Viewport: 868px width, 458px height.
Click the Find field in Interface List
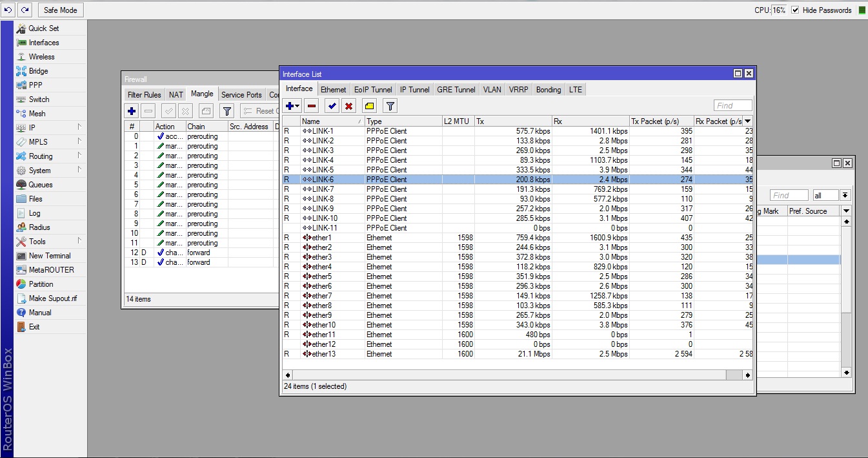732,105
